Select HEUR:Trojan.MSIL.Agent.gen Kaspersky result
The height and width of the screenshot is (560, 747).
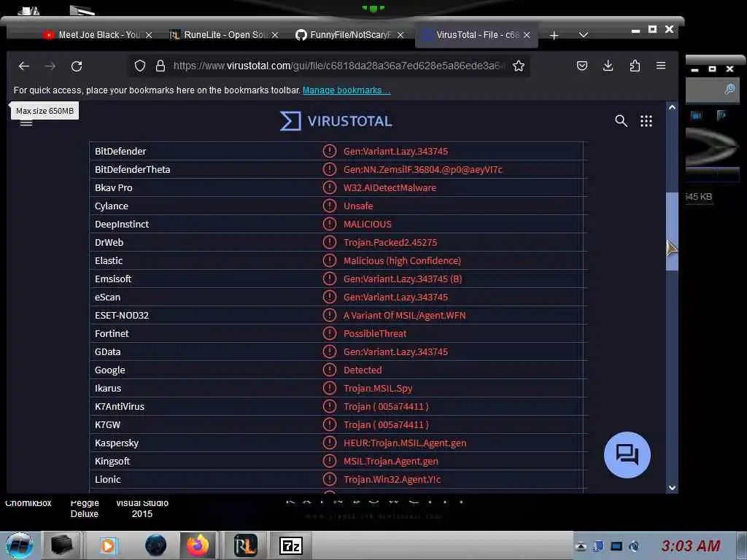tap(404, 443)
